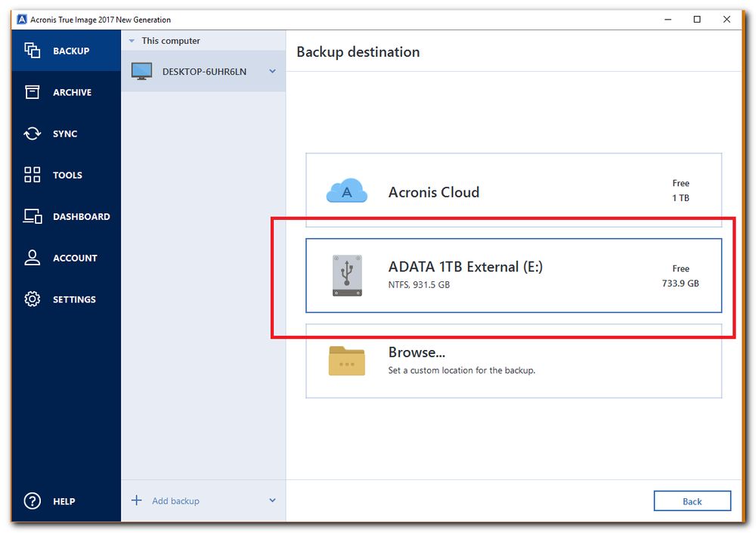Click the Back button

692,500
